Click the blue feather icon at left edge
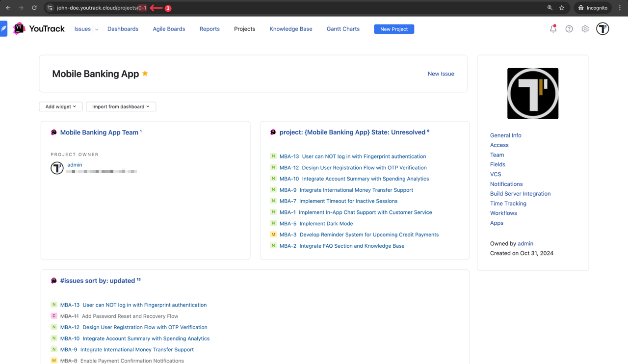 point(4,29)
